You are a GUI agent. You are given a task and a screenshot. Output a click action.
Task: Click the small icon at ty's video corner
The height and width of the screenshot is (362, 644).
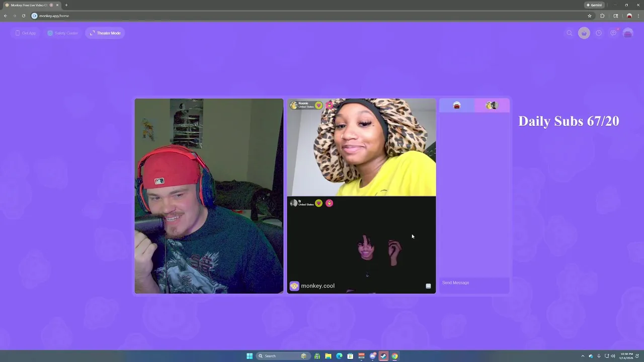pos(428,286)
